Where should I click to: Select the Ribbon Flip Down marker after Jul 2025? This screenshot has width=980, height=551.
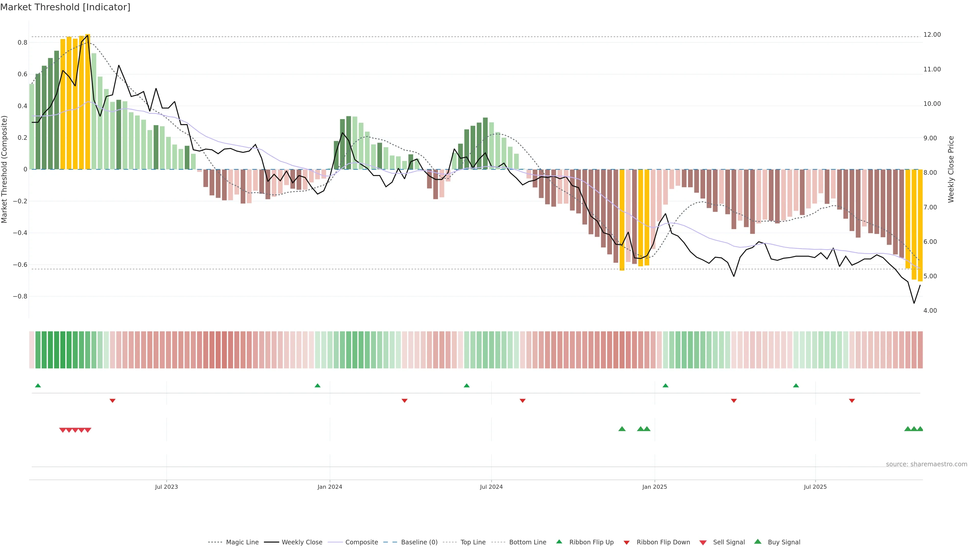852,401
